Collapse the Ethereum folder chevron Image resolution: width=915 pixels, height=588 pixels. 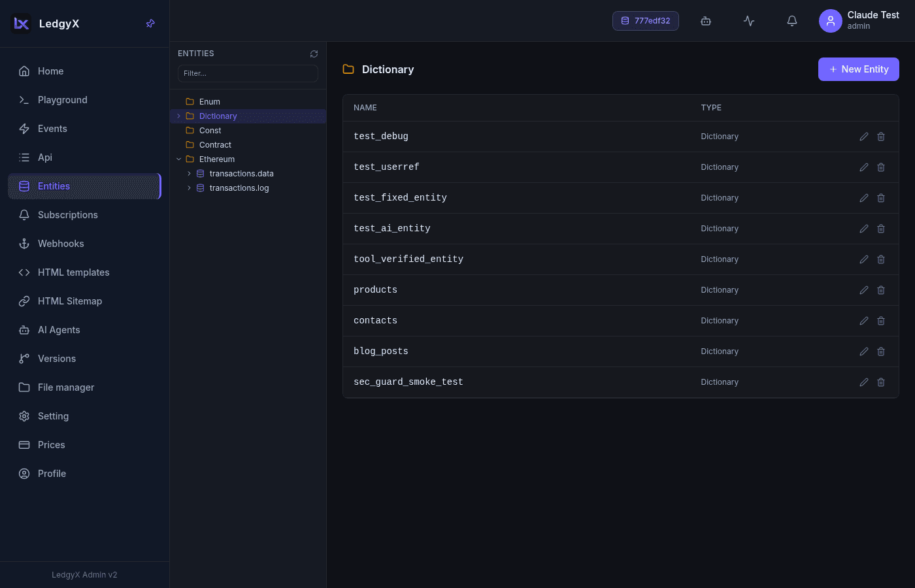point(178,159)
